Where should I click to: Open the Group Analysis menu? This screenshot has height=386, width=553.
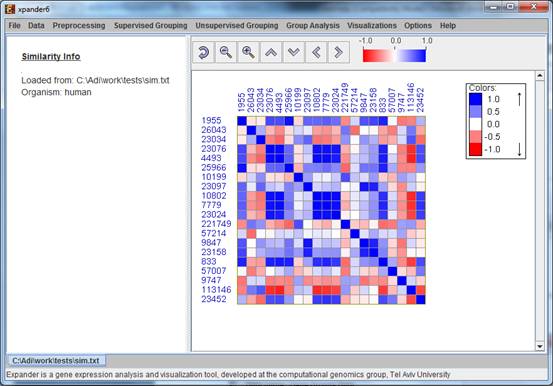tap(313, 25)
